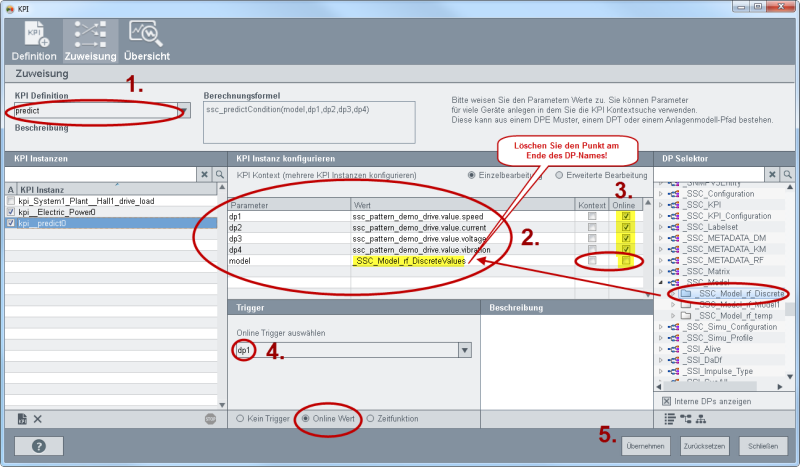The width and height of the screenshot is (800, 467).
Task: Switch DP Selektor to hierarchy view icon
Action: 701,419
